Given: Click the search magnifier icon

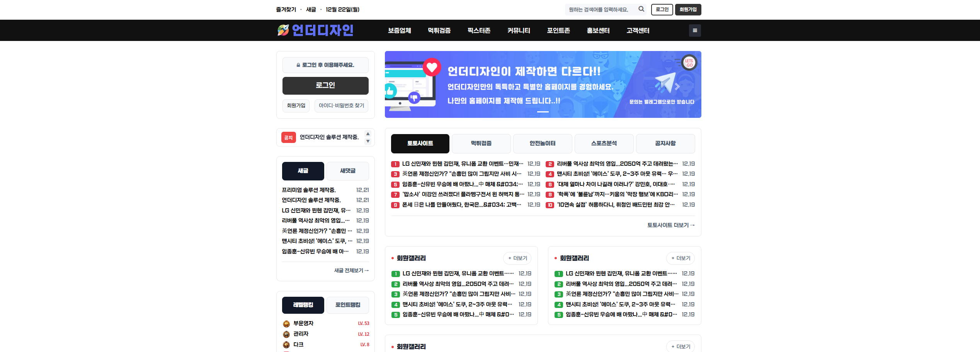Looking at the screenshot, I should (x=641, y=9).
